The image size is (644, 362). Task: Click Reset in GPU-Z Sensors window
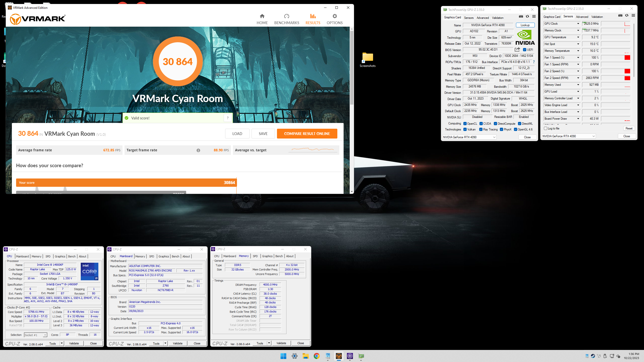[x=629, y=128]
